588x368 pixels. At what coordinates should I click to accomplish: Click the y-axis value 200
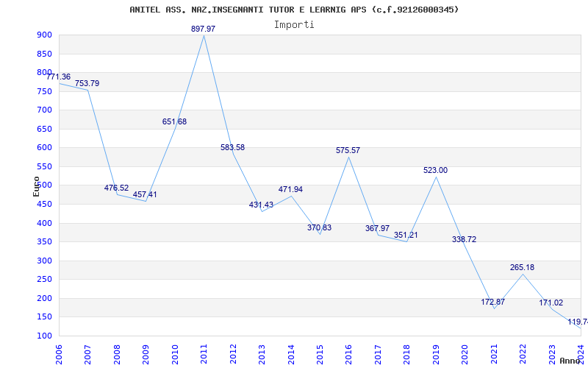[44, 299]
